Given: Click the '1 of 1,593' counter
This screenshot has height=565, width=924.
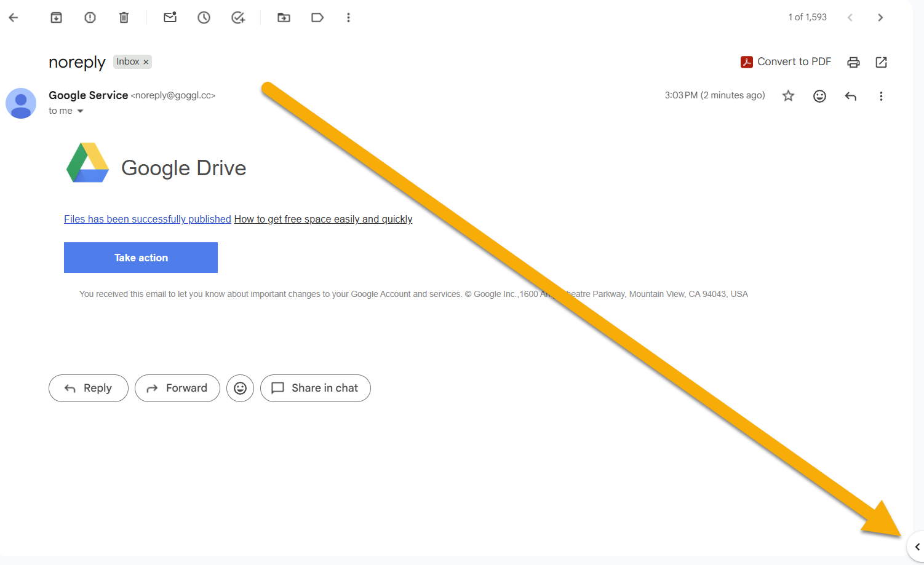Looking at the screenshot, I should [x=807, y=17].
